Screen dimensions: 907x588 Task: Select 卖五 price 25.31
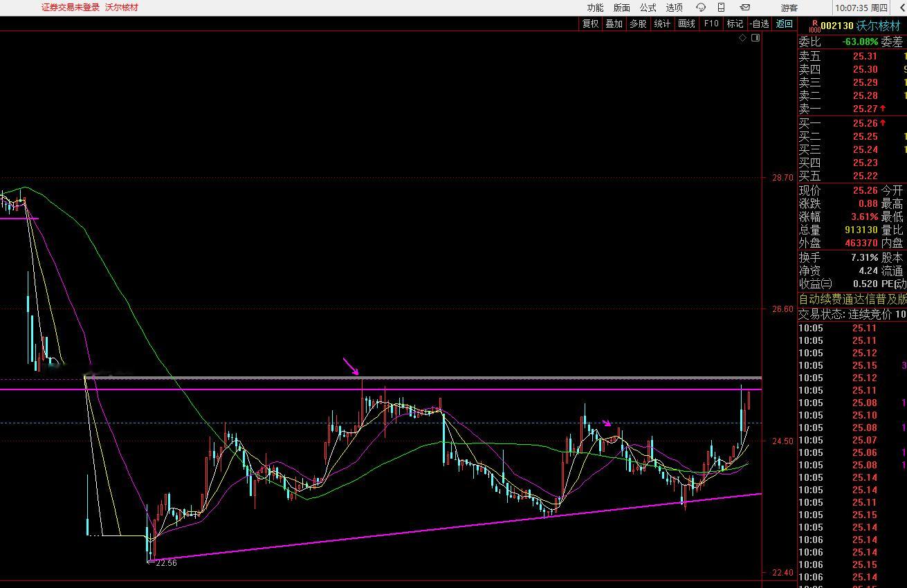pyautogui.click(x=865, y=56)
